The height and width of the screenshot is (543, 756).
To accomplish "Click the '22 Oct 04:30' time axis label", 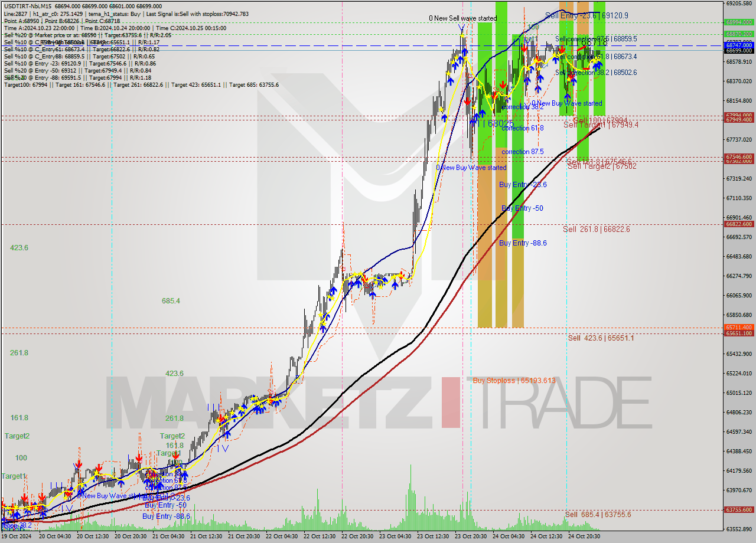I will pyautogui.click(x=282, y=537).
